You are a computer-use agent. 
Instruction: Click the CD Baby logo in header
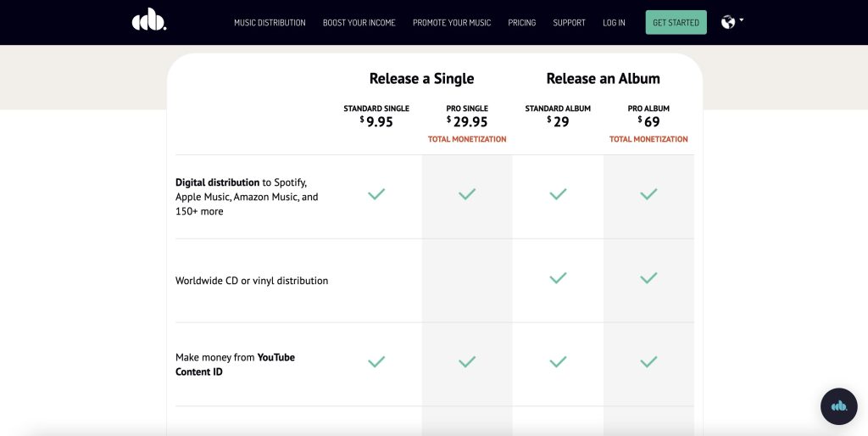pyautogui.click(x=149, y=22)
